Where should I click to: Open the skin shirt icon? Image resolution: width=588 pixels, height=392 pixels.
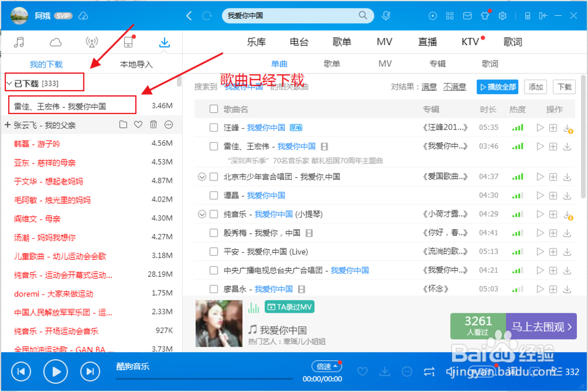(485, 16)
